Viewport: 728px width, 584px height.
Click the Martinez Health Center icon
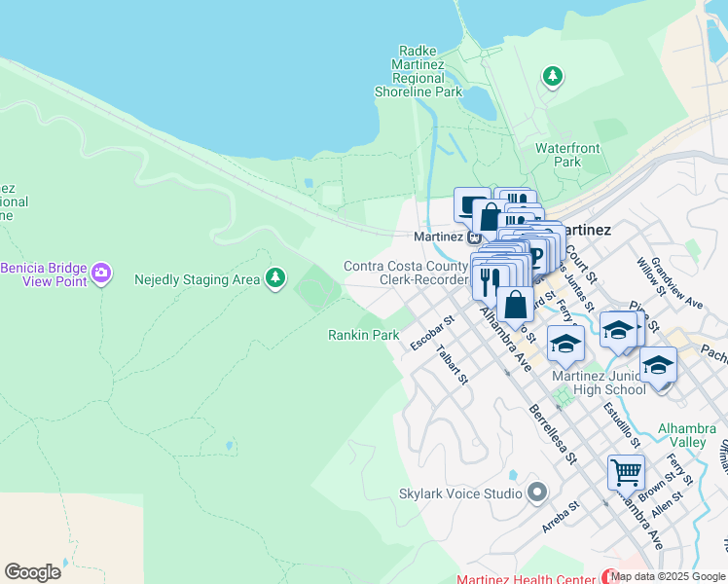pos(610,577)
